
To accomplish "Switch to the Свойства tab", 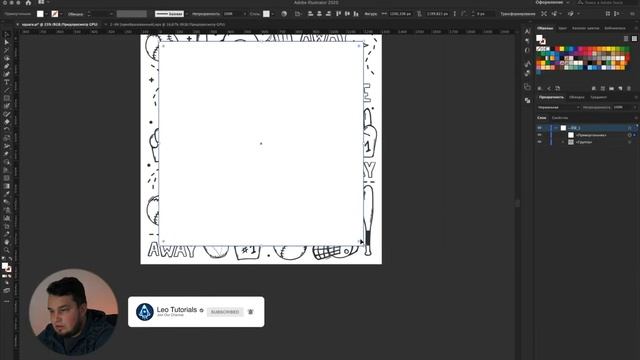I will [x=560, y=118].
